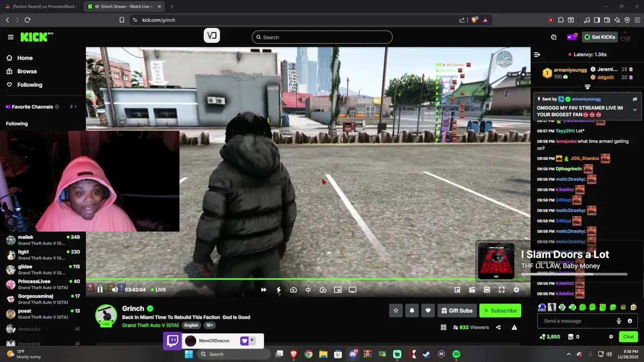Select the Grinch Stream browser tab

pos(123,7)
